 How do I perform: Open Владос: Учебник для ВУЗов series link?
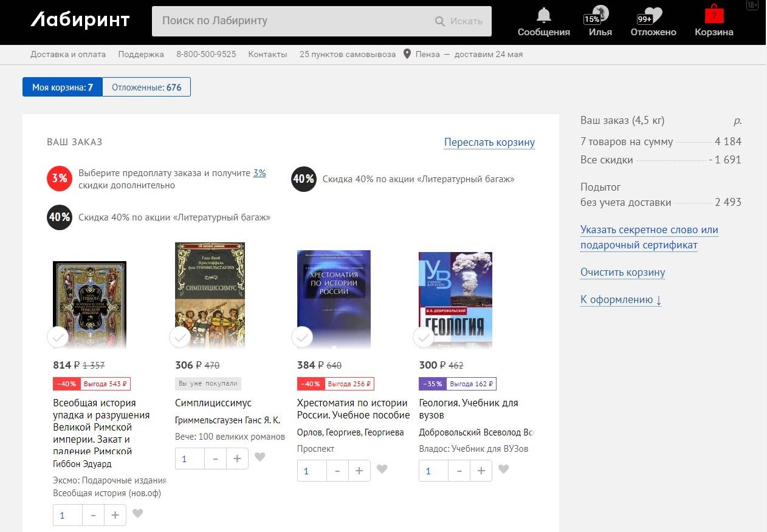pos(474,449)
